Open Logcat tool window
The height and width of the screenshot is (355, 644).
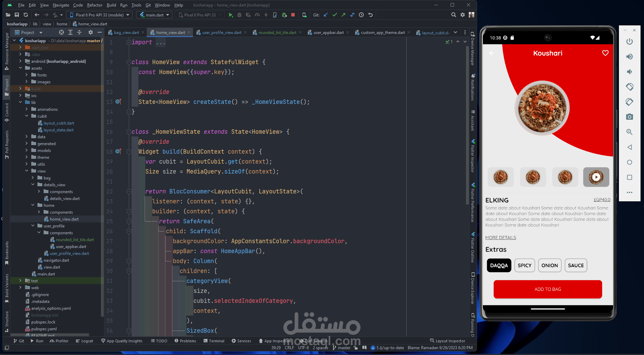tap(84, 341)
